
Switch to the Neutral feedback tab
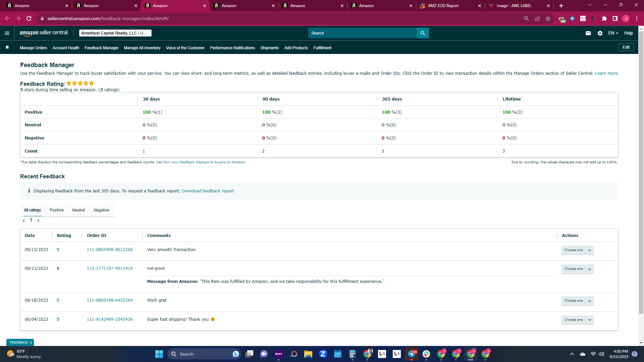[x=78, y=210]
